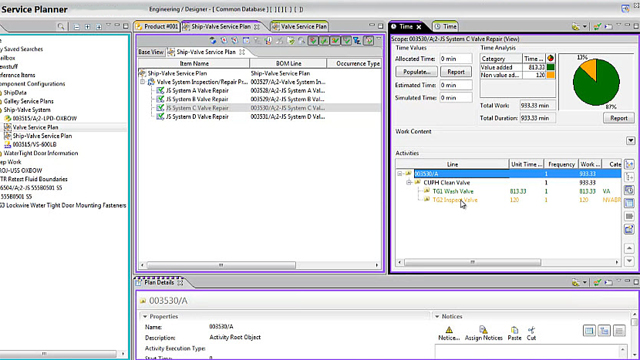The image size is (640, 360).
Task: Open the Work Content dropdown arrow
Action: point(631,141)
